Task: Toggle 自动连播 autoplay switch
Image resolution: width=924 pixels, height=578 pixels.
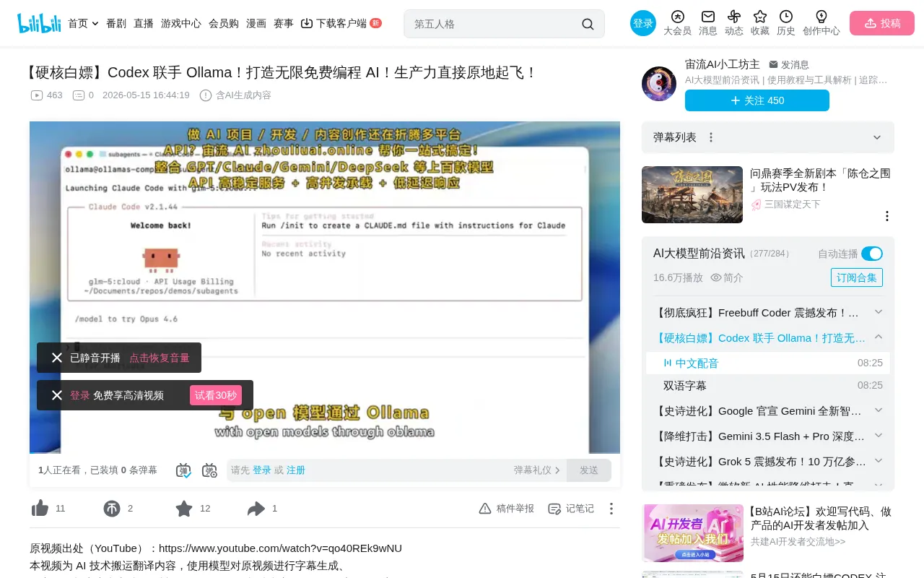Action: coord(872,254)
